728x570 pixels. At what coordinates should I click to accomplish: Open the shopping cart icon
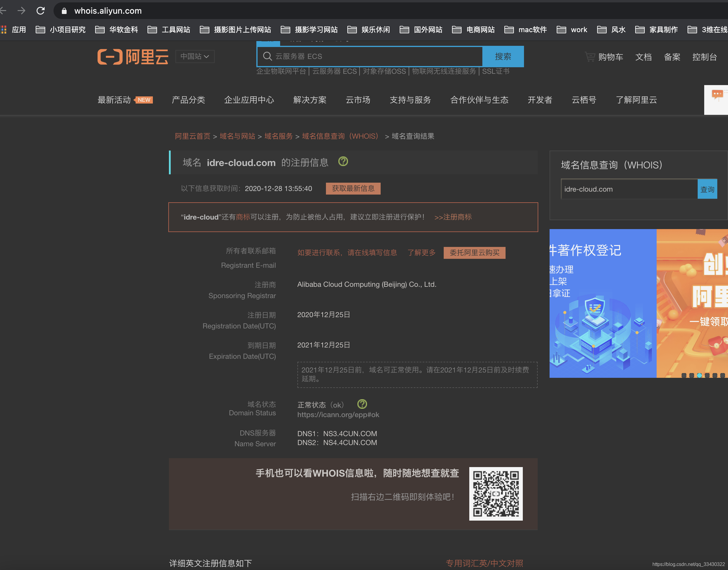[x=590, y=57]
